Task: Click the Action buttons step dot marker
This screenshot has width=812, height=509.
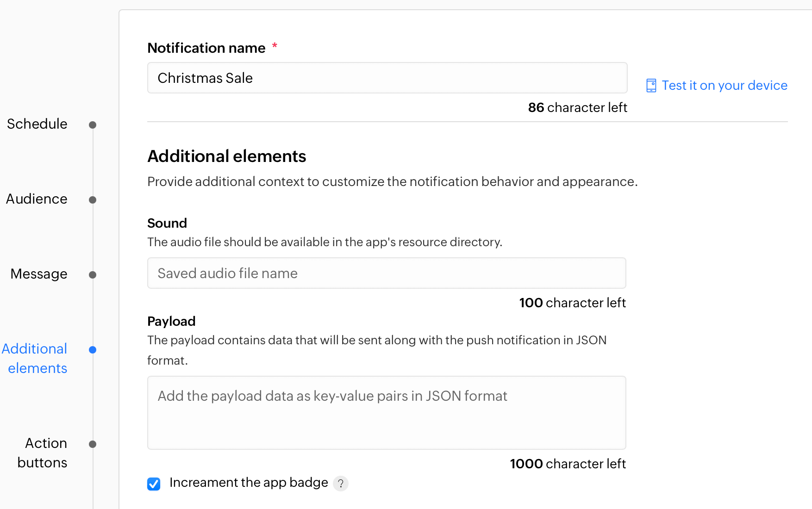Action: (x=93, y=444)
